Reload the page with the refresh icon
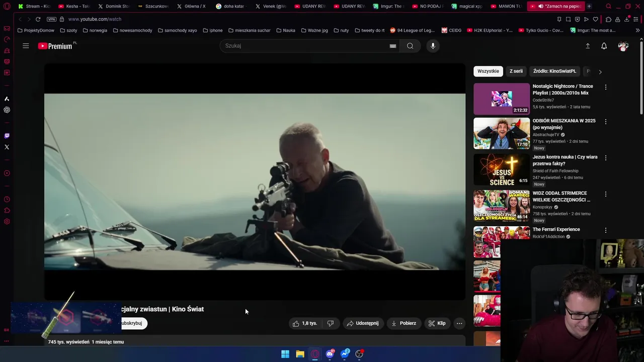Viewport: 644px width, 362px height. (x=38, y=19)
